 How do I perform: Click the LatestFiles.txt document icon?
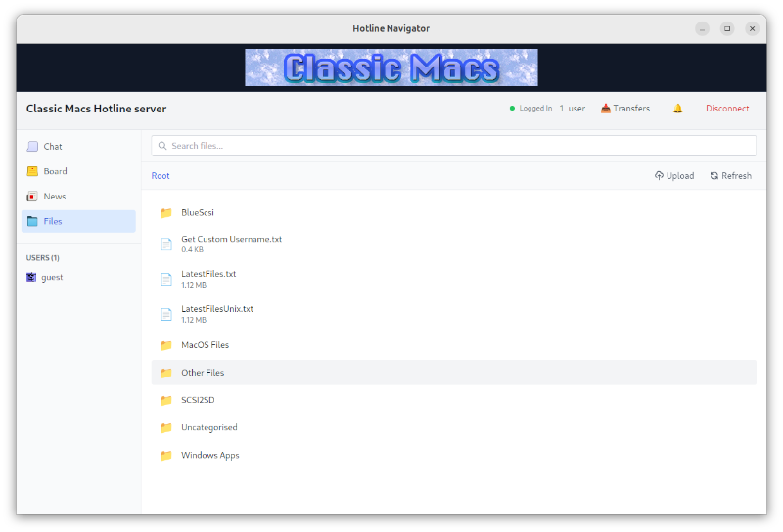(x=166, y=279)
